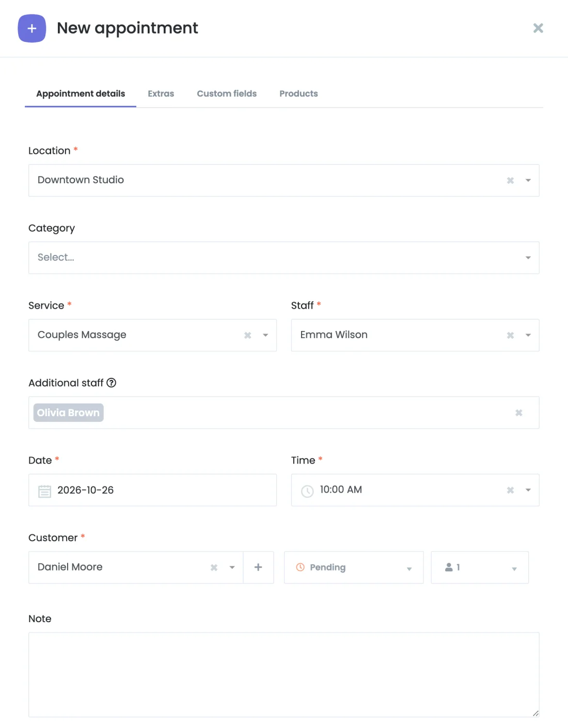Expand the Location dropdown arrow
This screenshot has width=568, height=728.
[x=528, y=180]
